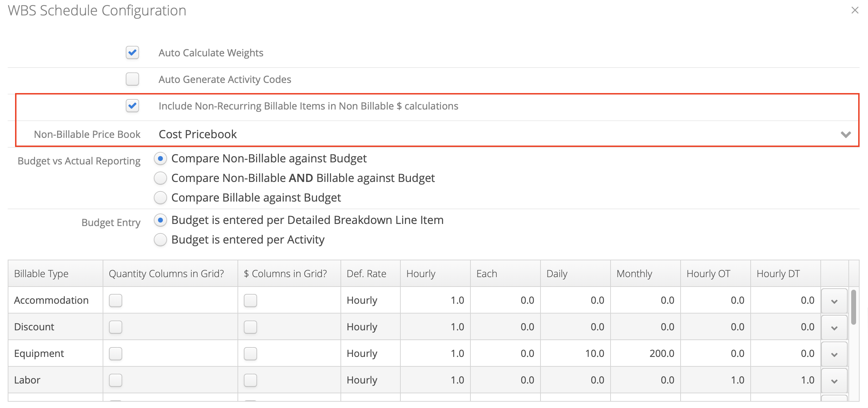Viewport: 868px width, 408px height.
Task: Select Compare Non-Billable against Budget radio
Action: tap(160, 159)
